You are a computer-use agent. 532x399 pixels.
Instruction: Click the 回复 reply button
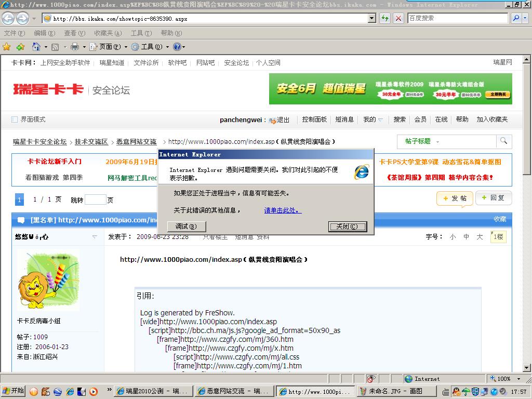click(x=494, y=198)
